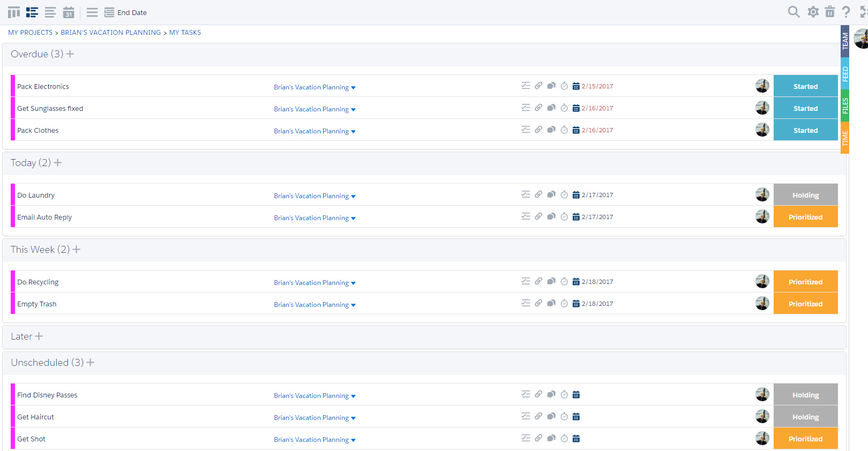
Task: Open the settings gear icon
Action: coord(813,12)
